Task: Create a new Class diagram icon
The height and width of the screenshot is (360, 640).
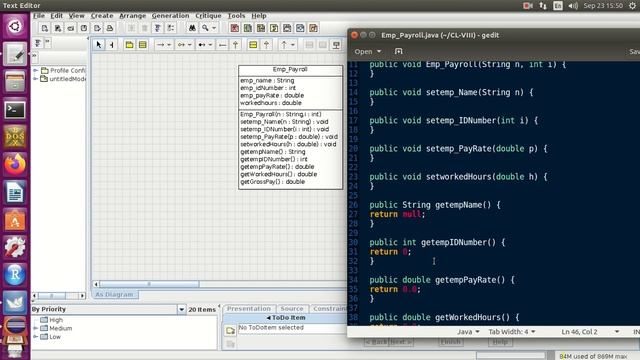Action: pos(247,28)
